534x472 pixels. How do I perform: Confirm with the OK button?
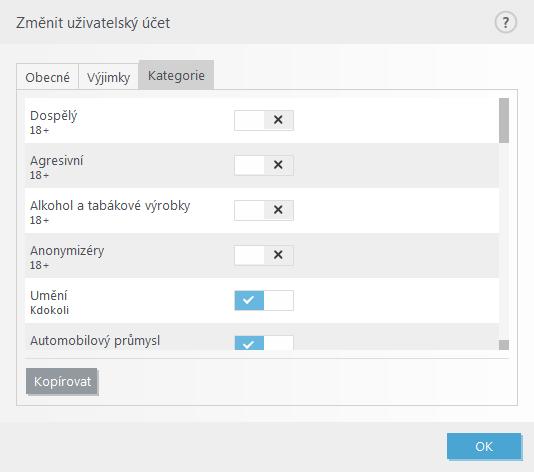click(484, 446)
